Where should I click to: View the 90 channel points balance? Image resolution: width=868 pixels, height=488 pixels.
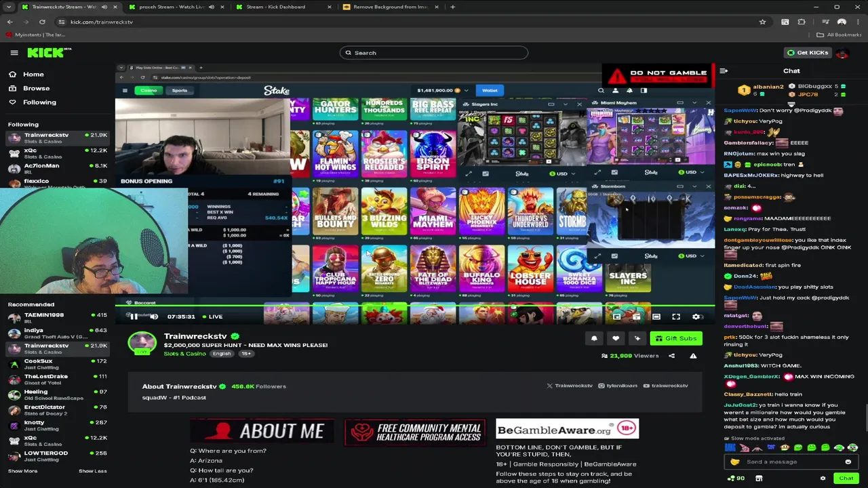[736, 478]
